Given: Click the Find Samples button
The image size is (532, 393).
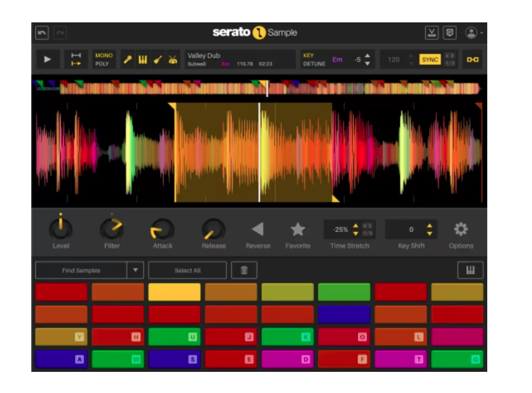Looking at the screenshot, I should (81, 270).
